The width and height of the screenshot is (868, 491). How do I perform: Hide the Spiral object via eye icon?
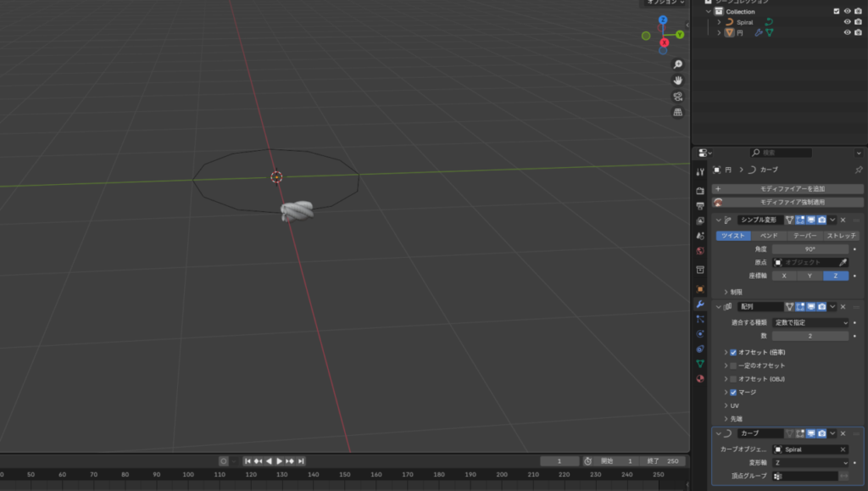[x=847, y=22]
